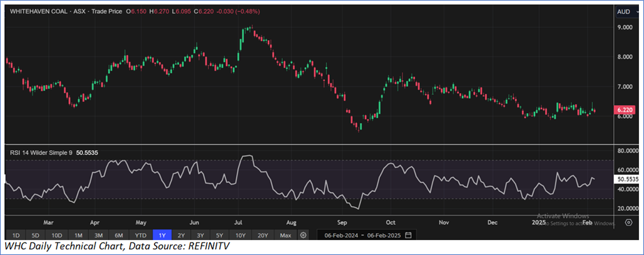
Task: Show the Max time range
Action: (286, 236)
